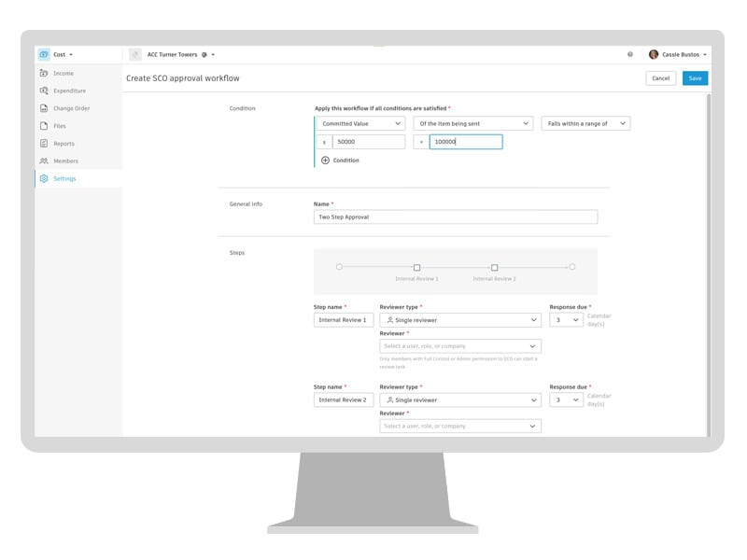Open the Expenditure menu item
The image size is (747, 560).
point(69,91)
